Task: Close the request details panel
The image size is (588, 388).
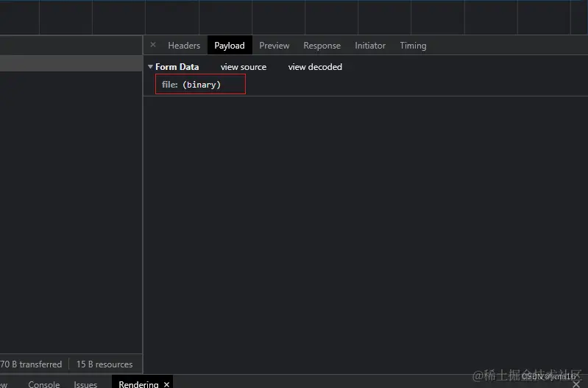Action: coord(153,45)
